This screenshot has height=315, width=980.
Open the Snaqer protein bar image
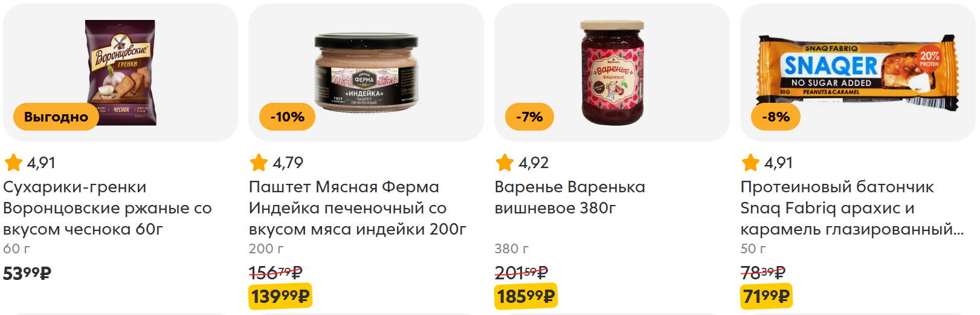858,73
